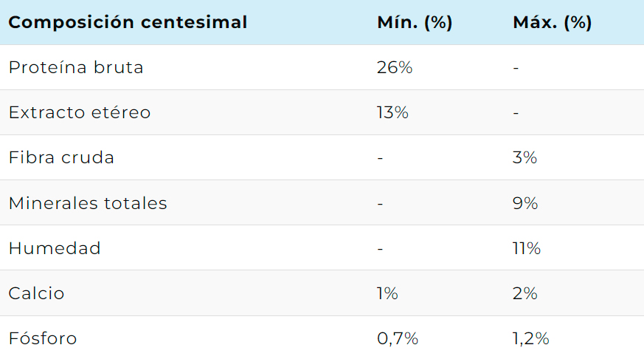Click the 2% maximum value for Calcio
This screenshot has height=359, width=644.
point(524,293)
